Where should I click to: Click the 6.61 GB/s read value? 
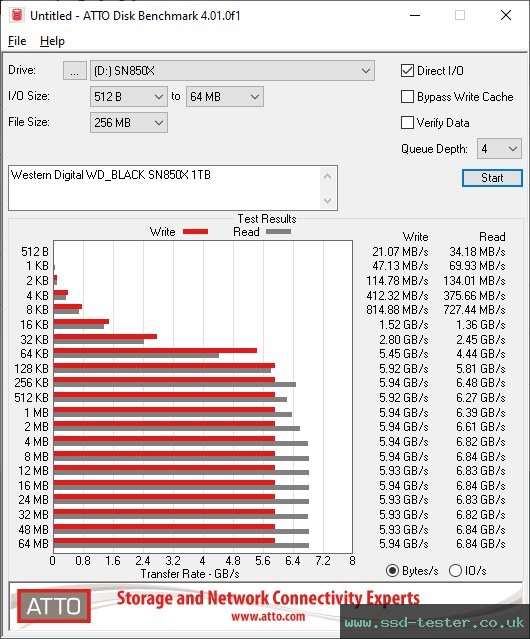(x=481, y=427)
